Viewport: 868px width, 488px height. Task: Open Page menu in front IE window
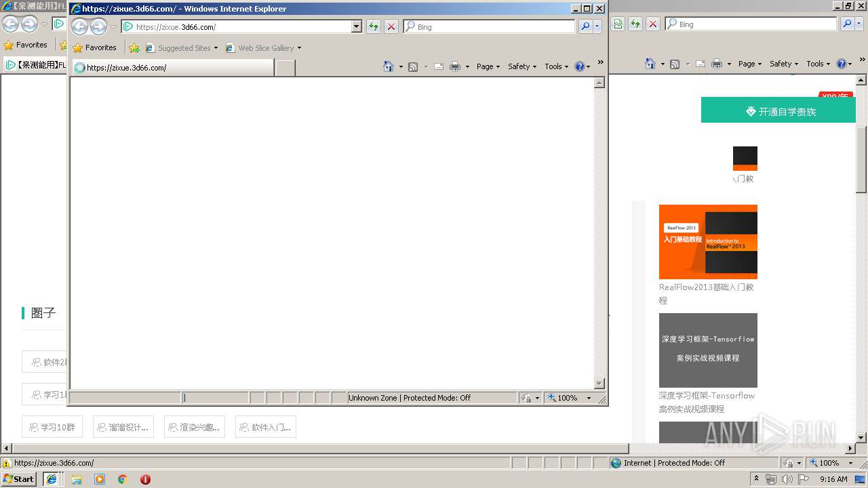(488, 66)
